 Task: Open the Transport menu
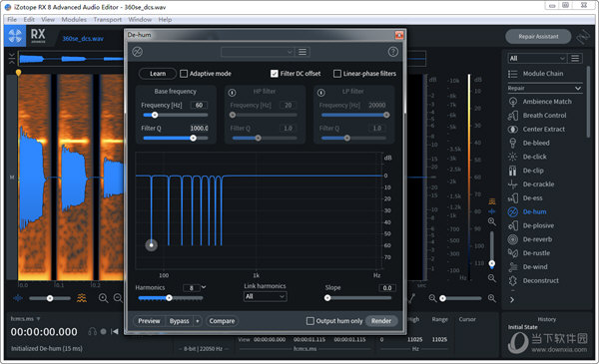click(x=108, y=20)
